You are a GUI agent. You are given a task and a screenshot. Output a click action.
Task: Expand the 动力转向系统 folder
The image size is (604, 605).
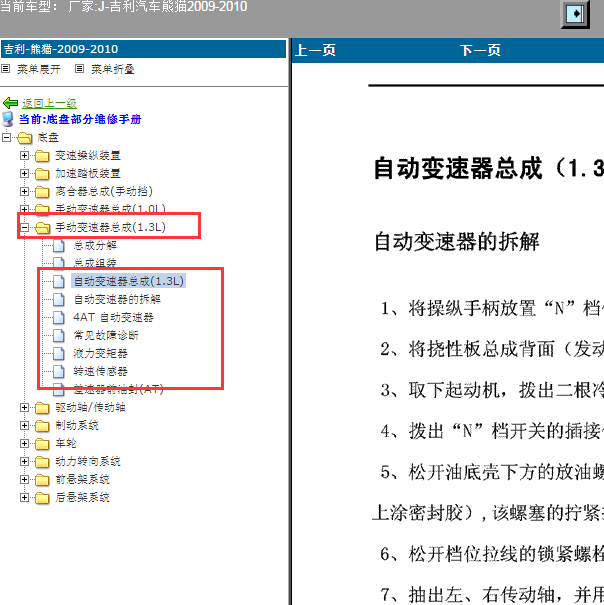(24, 461)
